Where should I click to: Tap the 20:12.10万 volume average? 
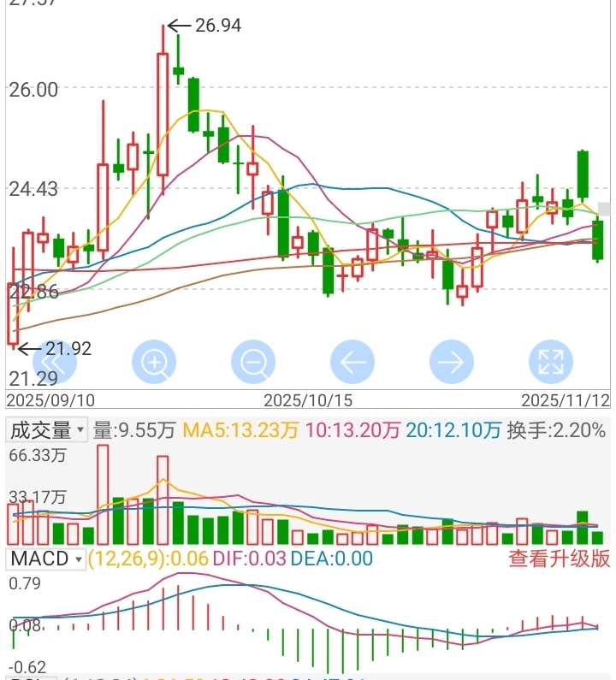pos(453,430)
